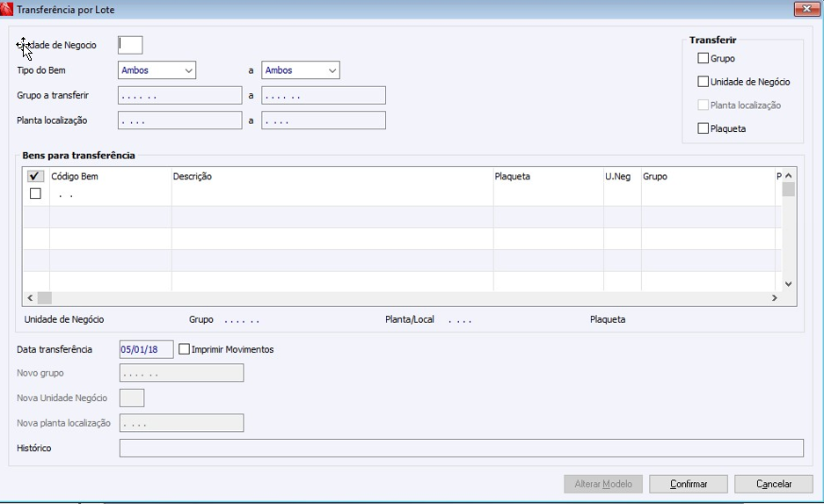The height and width of the screenshot is (504, 824).
Task: Click the Cancelar button
Action: (774, 484)
